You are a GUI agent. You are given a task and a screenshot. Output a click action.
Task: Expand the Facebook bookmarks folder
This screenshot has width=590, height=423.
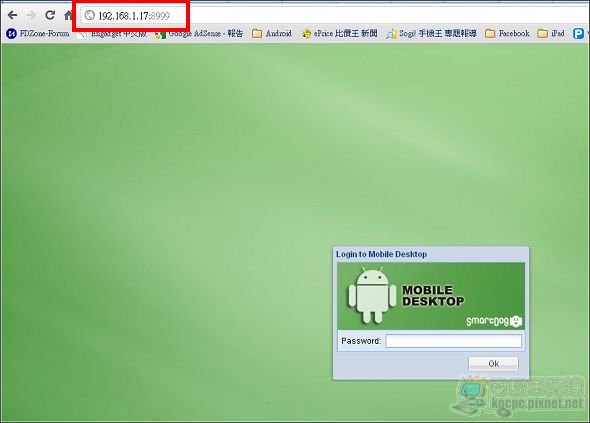point(507,33)
